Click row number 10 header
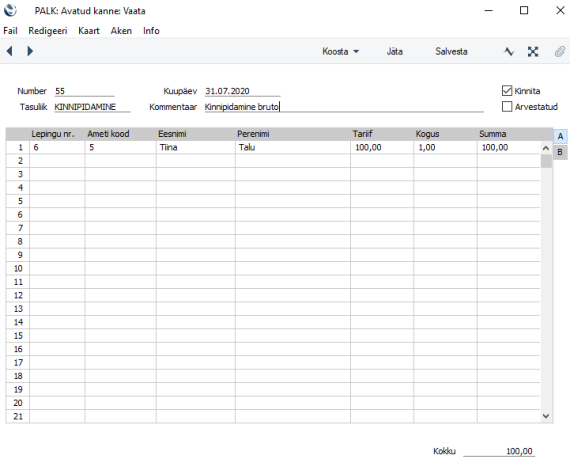Viewport: 570px width, 459px height. click(x=18, y=269)
